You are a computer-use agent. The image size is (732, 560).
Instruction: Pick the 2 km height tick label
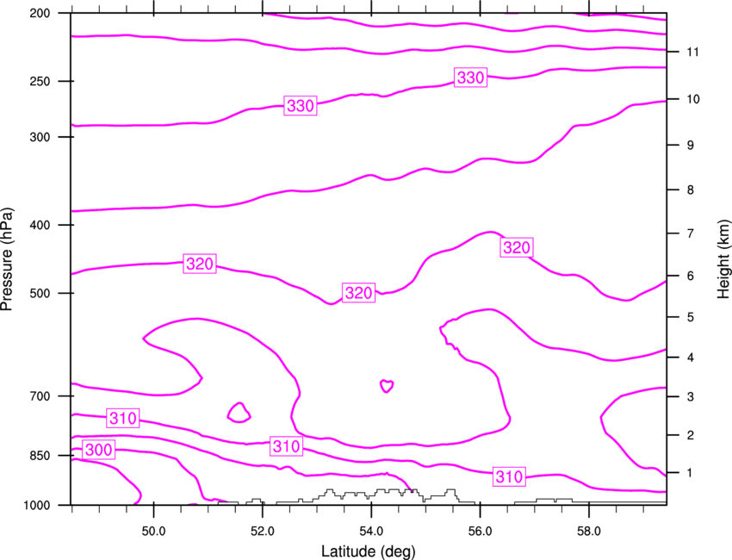(691, 435)
